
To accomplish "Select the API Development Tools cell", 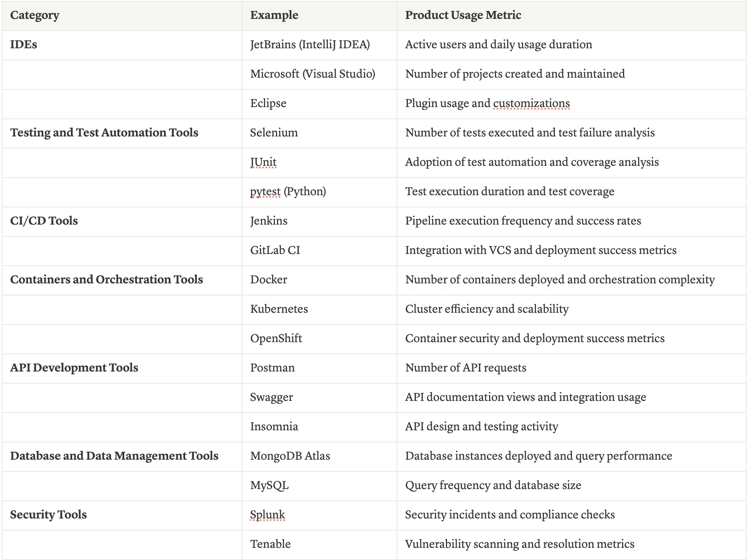I will pos(74,368).
